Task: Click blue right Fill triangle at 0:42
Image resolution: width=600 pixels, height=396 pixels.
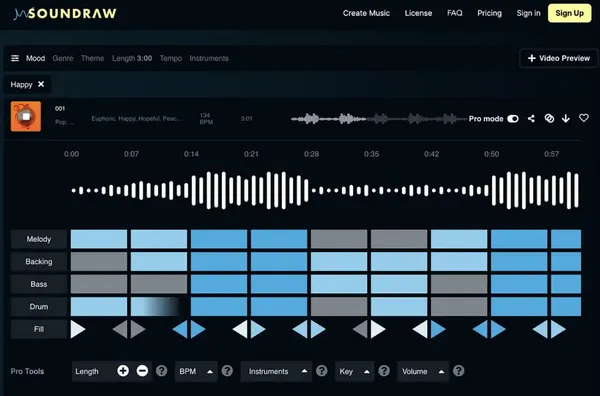Action: [x=438, y=329]
